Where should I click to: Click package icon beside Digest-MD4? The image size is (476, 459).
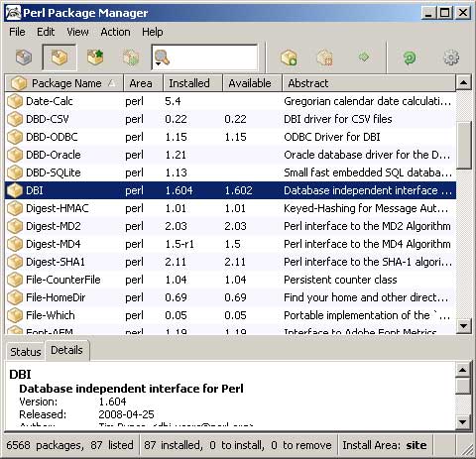pos(15,244)
